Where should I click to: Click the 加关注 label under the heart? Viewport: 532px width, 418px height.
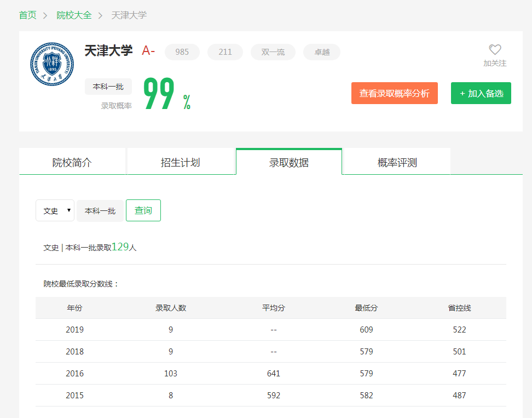tap(495, 63)
